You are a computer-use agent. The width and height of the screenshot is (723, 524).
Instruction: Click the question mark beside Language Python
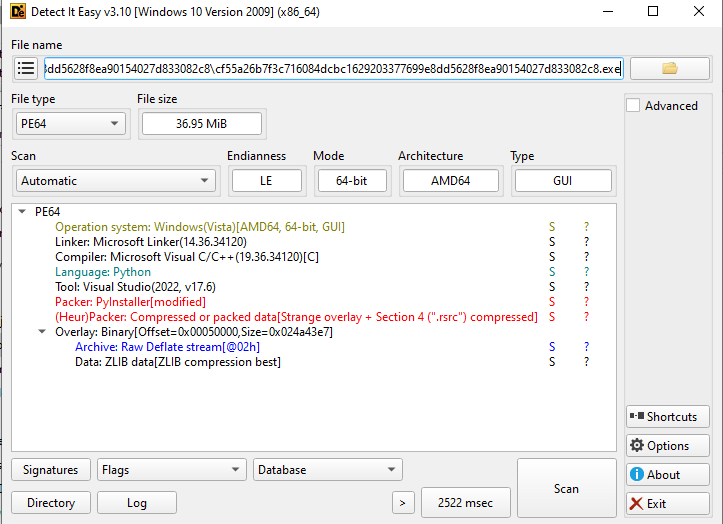tap(586, 272)
